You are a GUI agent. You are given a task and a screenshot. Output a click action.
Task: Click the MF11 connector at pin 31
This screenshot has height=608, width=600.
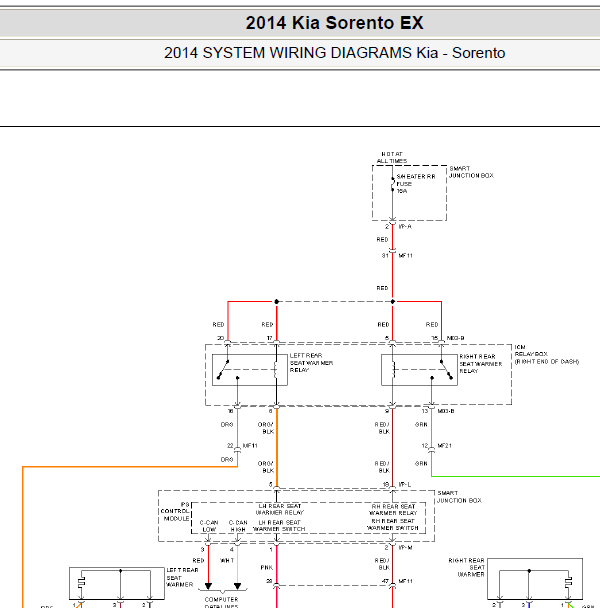point(393,251)
